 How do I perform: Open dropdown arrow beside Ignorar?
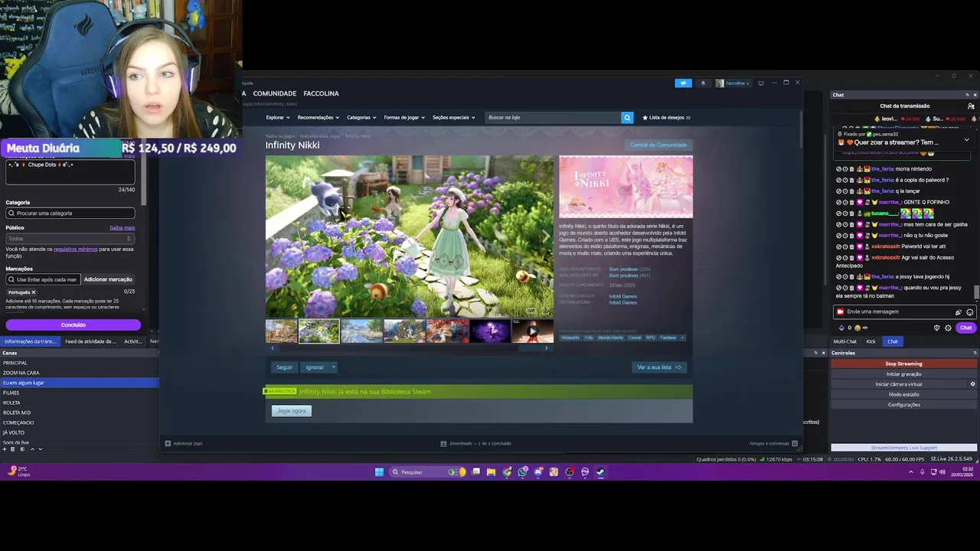(334, 367)
